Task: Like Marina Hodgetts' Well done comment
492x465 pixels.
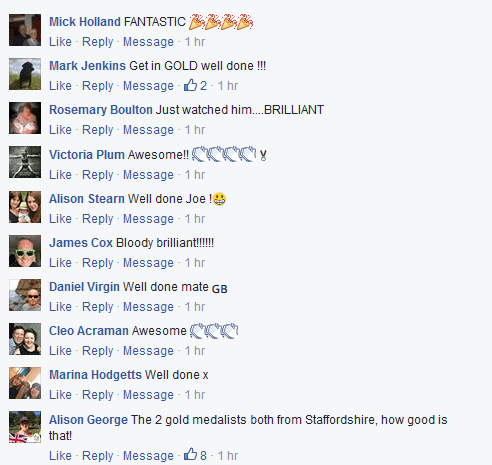Action: point(60,395)
